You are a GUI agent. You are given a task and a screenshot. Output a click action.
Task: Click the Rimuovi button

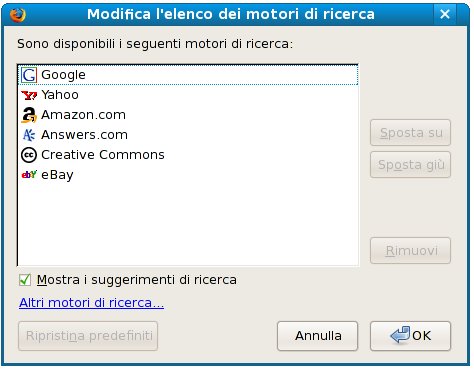[x=410, y=250]
